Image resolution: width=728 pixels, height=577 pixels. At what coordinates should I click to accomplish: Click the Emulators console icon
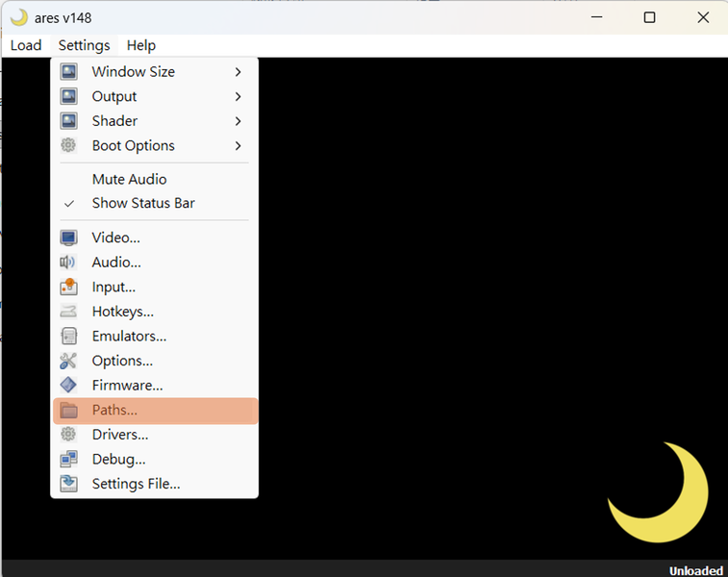coord(68,336)
